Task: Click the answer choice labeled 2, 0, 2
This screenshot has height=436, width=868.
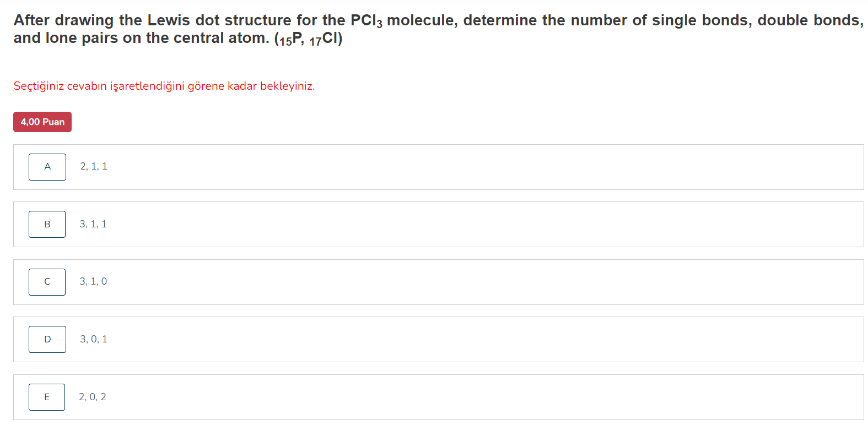Action: [x=93, y=396]
